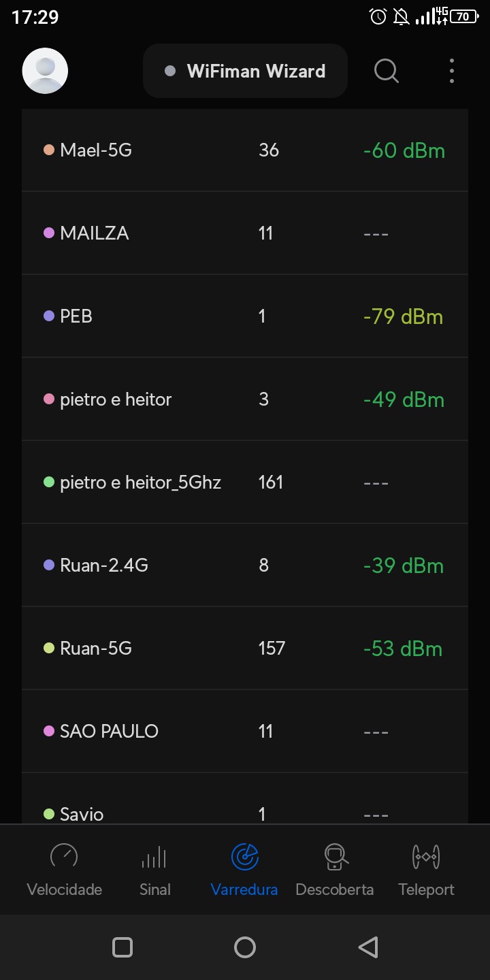Open the Teleport icon
490x980 pixels.
pos(426,857)
